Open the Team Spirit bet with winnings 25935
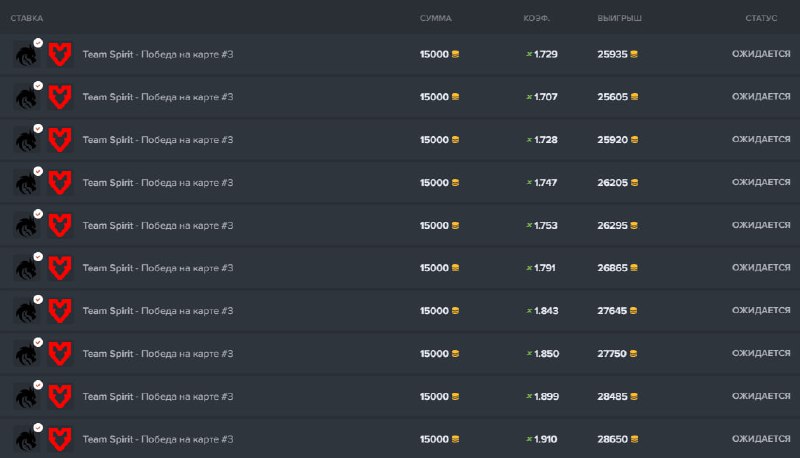 click(157, 54)
